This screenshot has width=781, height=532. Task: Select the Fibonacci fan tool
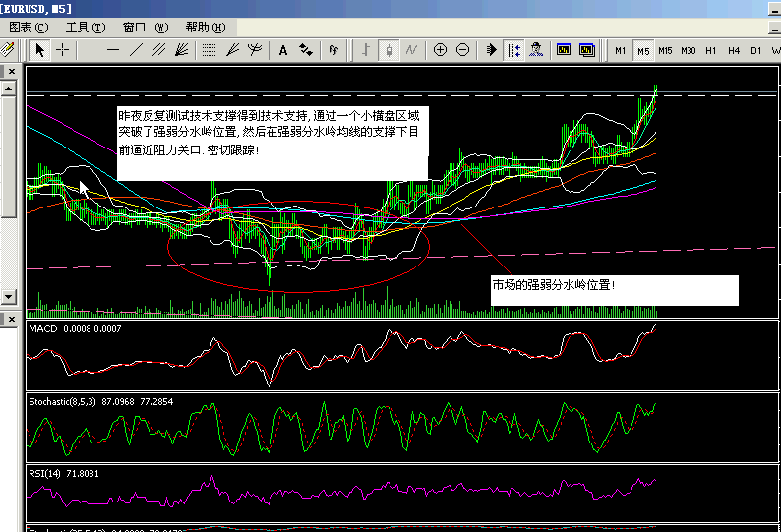[232, 50]
